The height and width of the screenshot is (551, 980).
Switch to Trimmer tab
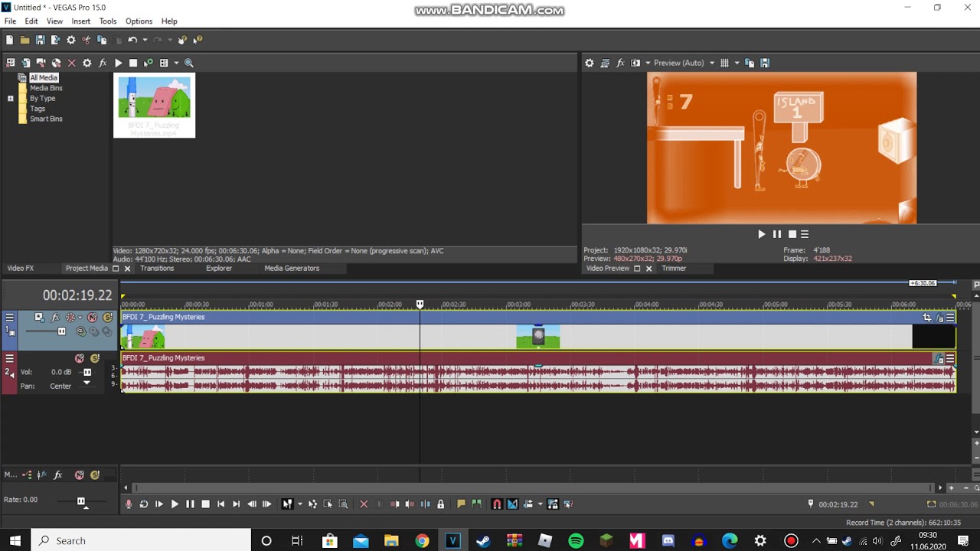[x=674, y=269]
